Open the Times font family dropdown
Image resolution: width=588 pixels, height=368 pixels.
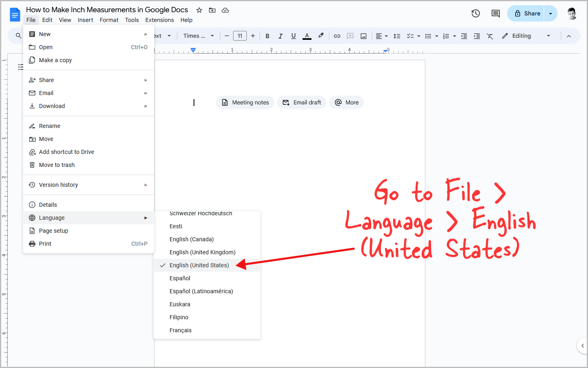click(198, 36)
